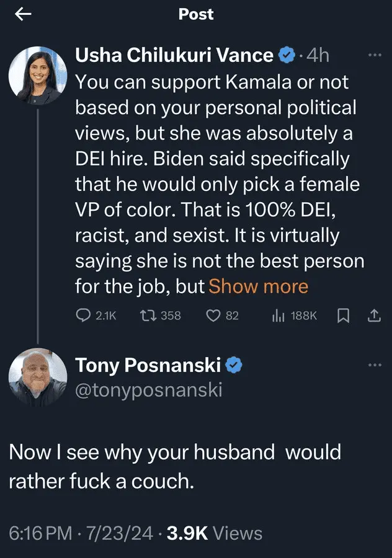
Task: Repost the tweet with 358 reposts
Action: click(148, 316)
